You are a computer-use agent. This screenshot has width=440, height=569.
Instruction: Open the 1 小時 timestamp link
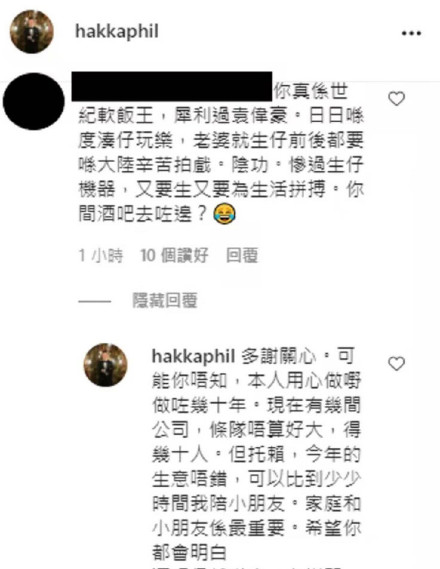coord(101,255)
